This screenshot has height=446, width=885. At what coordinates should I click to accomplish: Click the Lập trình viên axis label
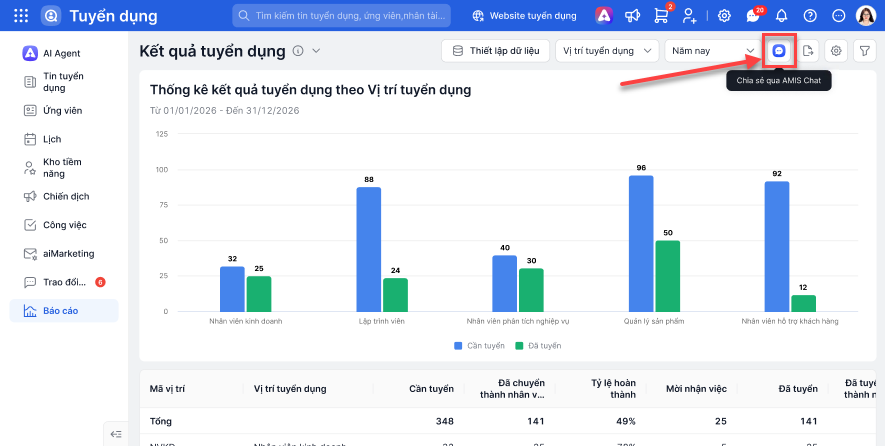coord(382,321)
